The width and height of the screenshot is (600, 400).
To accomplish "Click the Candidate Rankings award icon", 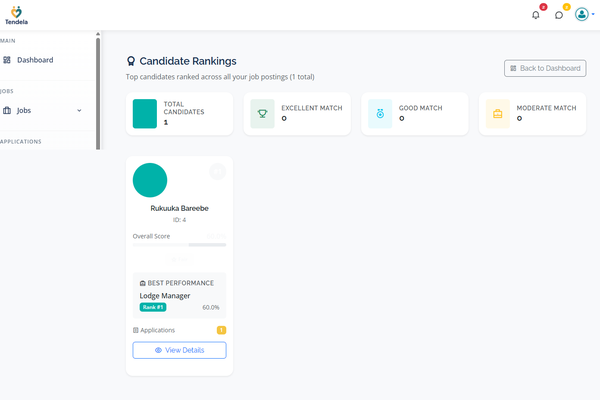I will [x=131, y=61].
